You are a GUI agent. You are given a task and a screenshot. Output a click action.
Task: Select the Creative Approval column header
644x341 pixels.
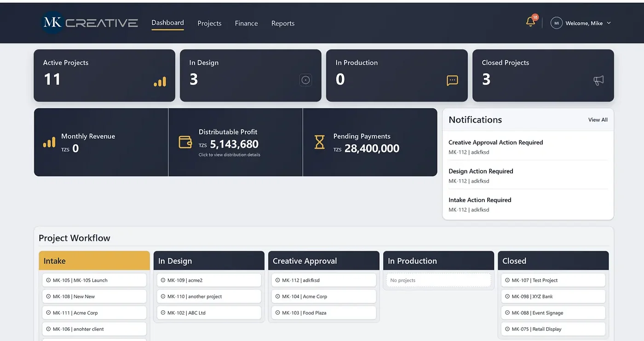[x=324, y=261]
